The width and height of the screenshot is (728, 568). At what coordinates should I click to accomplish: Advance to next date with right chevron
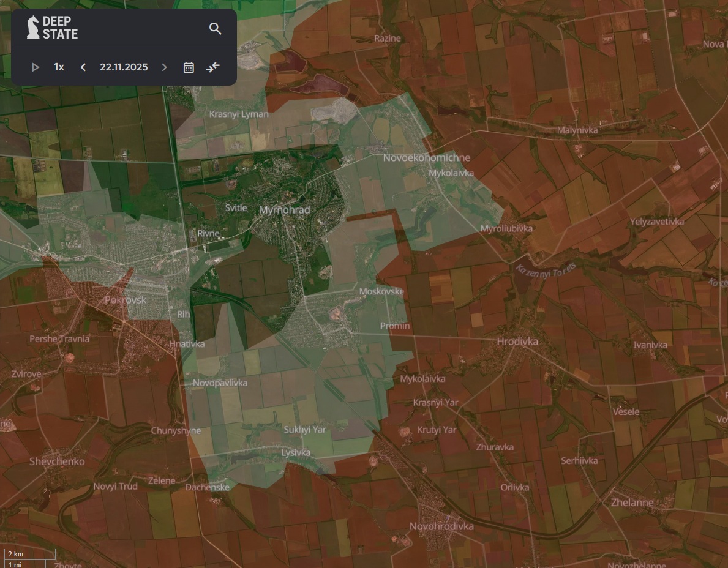click(164, 67)
